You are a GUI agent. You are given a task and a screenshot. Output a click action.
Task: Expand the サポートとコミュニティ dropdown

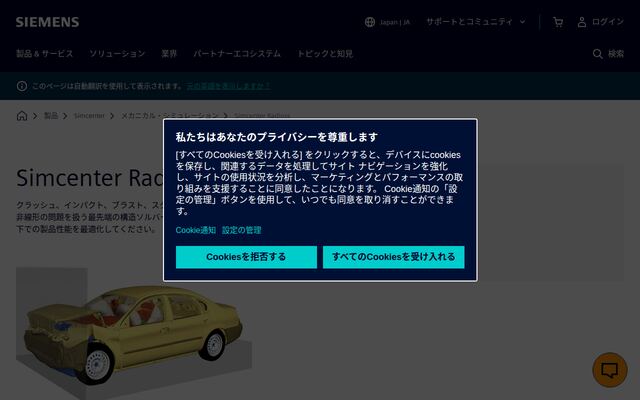(476, 22)
